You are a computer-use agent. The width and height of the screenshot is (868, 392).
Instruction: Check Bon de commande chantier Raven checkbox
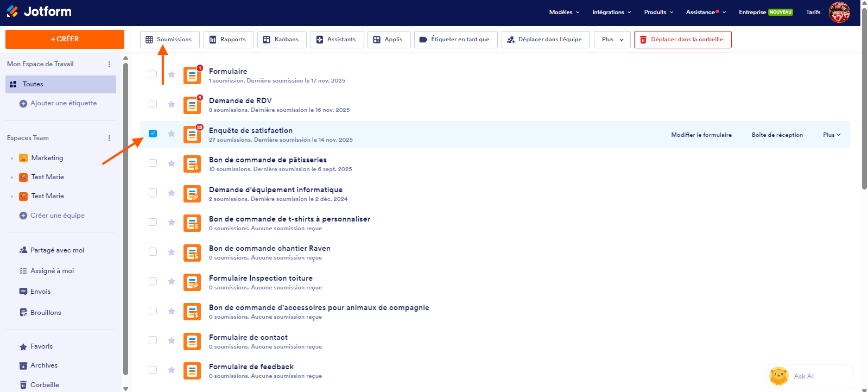tap(153, 252)
